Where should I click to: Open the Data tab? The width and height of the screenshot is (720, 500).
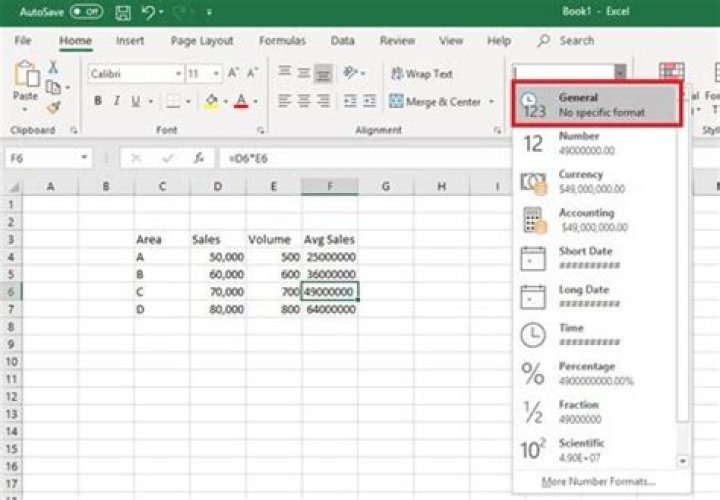tap(343, 41)
